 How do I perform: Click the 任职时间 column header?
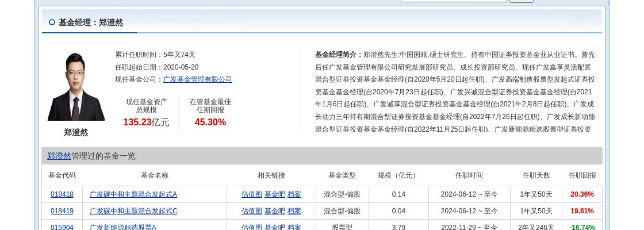pos(469,175)
